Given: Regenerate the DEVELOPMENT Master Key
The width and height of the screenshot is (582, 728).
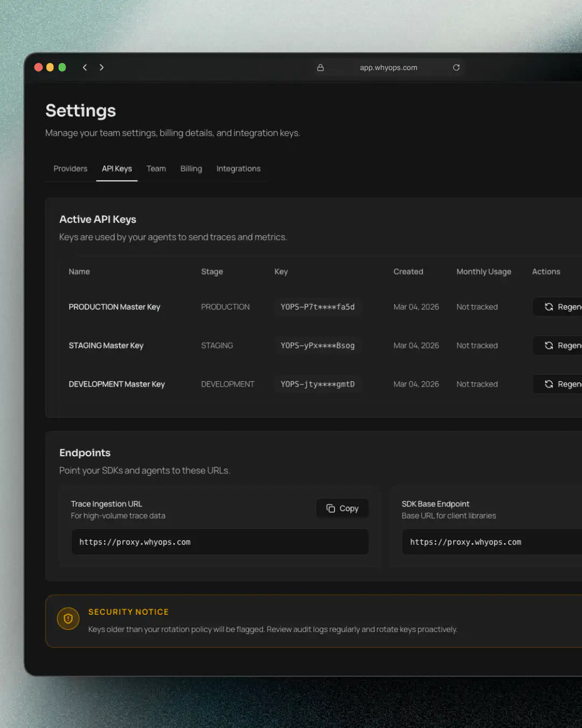Looking at the screenshot, I should tap(558, 384).
